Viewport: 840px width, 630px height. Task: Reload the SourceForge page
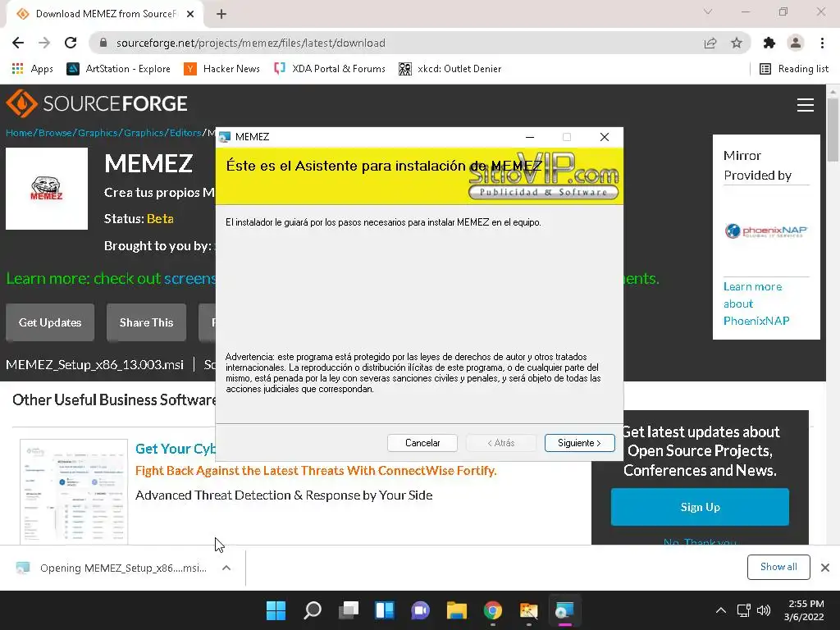click(x=71, y=43)
